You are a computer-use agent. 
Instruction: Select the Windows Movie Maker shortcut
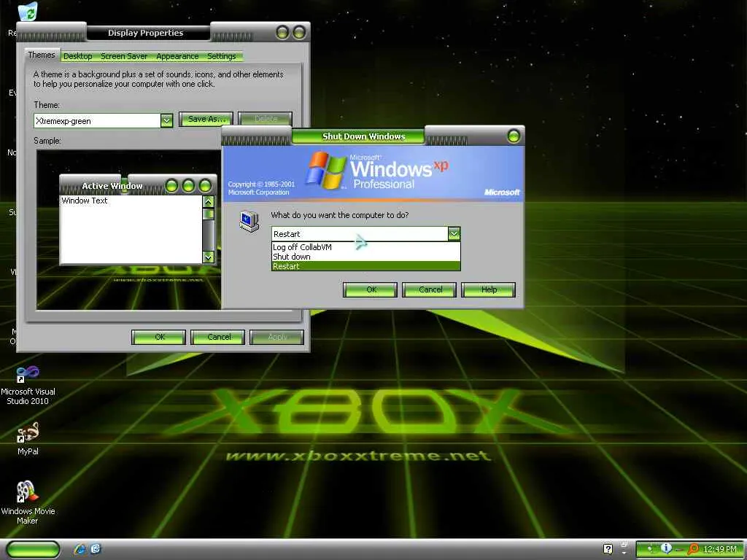[x=28, y=502]
